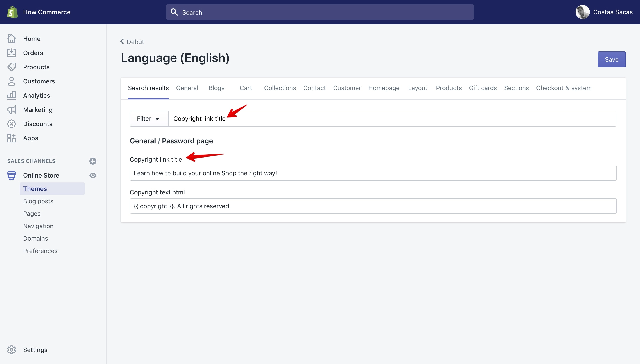View online store via eye icon

coord(93,175)
